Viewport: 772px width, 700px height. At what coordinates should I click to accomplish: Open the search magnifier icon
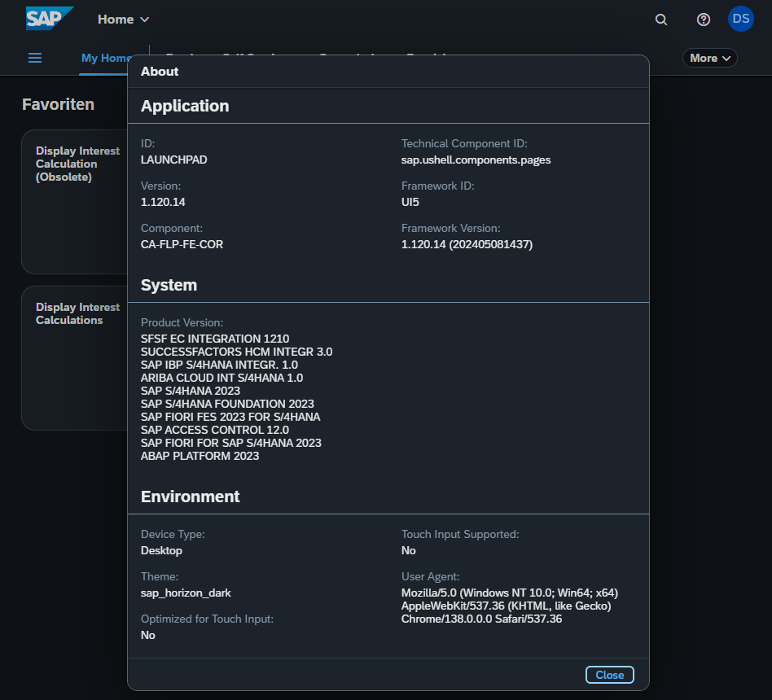click(x=661, y=20)
